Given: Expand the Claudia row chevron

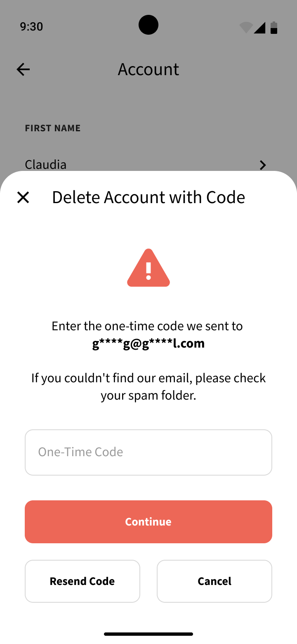Looking at the screenshot, I should coord(263,165).
